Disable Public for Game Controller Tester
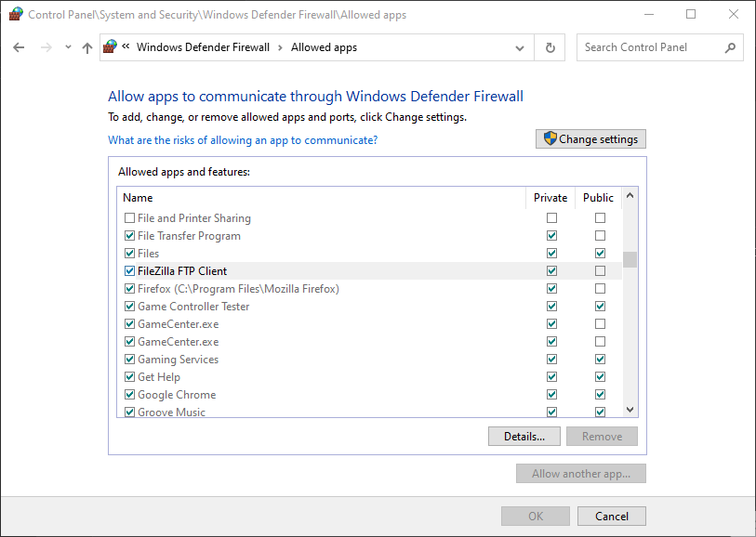Image resolution: width=756 pixels, height=537 pixels. click(600, 307)
